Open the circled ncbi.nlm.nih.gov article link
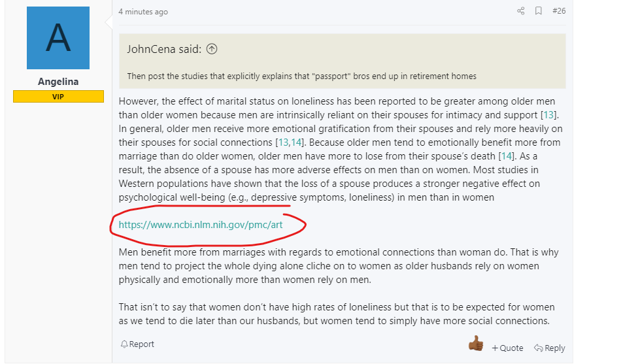The height and width of the screenshot is (364, 638). point(201,225)
